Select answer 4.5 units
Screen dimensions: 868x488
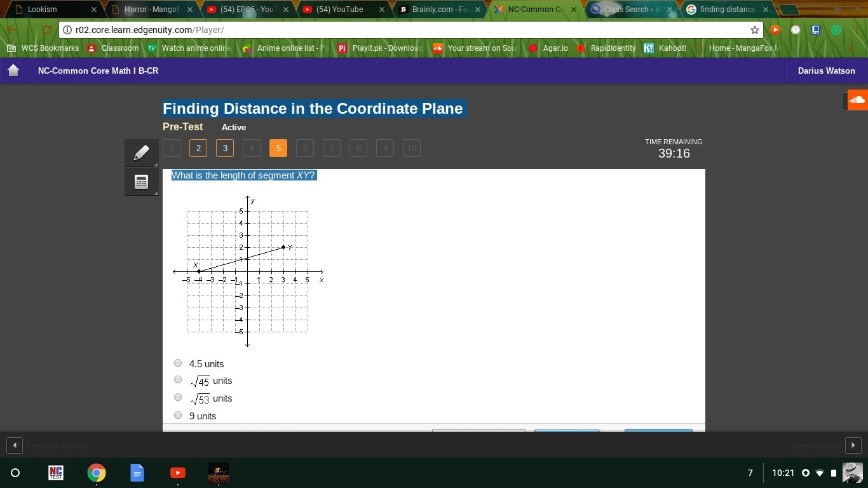[178, 363]
